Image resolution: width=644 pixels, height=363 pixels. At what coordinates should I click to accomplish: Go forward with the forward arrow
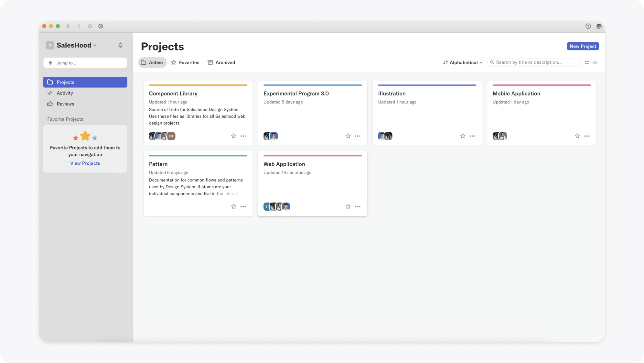click(x=79, y=26)
